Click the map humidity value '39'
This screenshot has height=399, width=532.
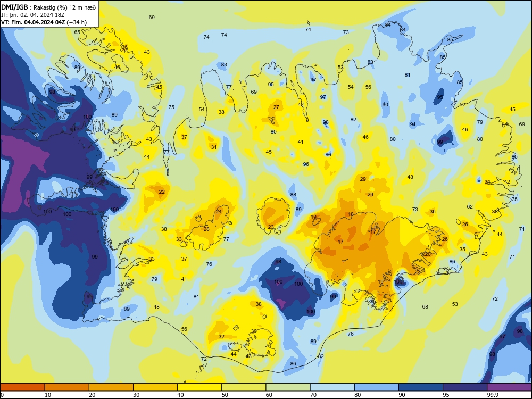coord(254,331)
